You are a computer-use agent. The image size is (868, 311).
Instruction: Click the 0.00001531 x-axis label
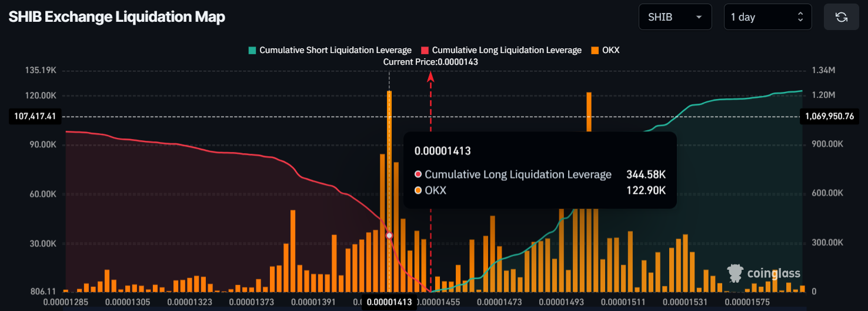[x=685, y=302]
